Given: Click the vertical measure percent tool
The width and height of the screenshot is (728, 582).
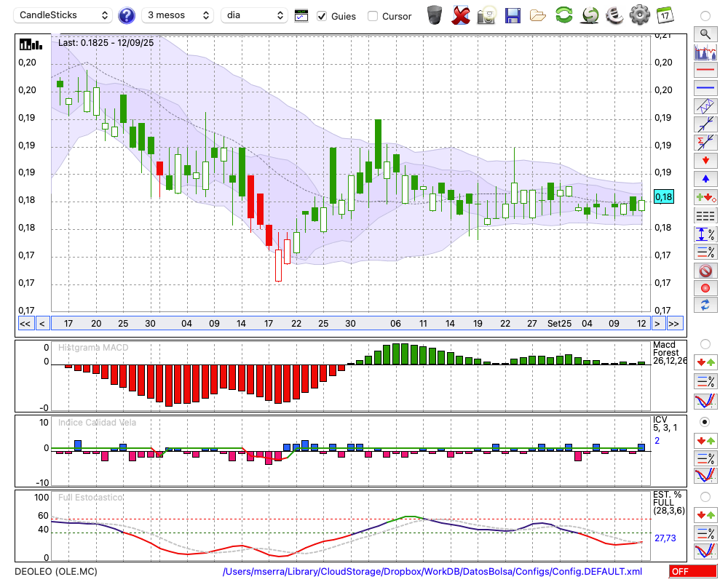Looking at the screenshot, I should pyautogui.click(x=705, y=234).
